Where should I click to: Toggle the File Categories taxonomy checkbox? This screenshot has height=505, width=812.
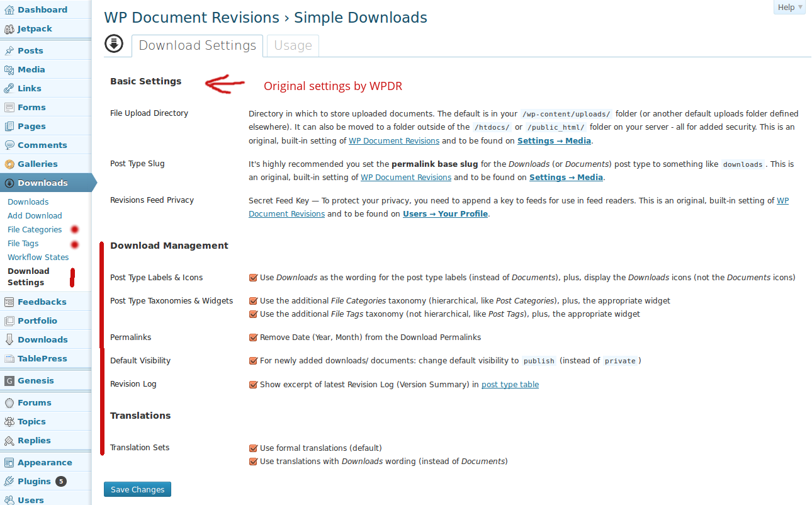pos(254,301)
